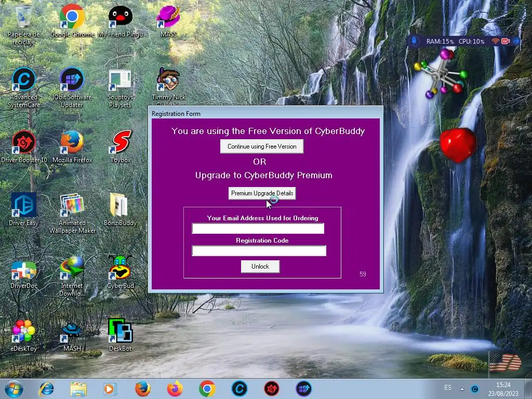Viewport: 532px width, 399px height.
Task: Open IObit Software Updater from the taskbar
Action: pyautogui.click(x=303, y=389)
